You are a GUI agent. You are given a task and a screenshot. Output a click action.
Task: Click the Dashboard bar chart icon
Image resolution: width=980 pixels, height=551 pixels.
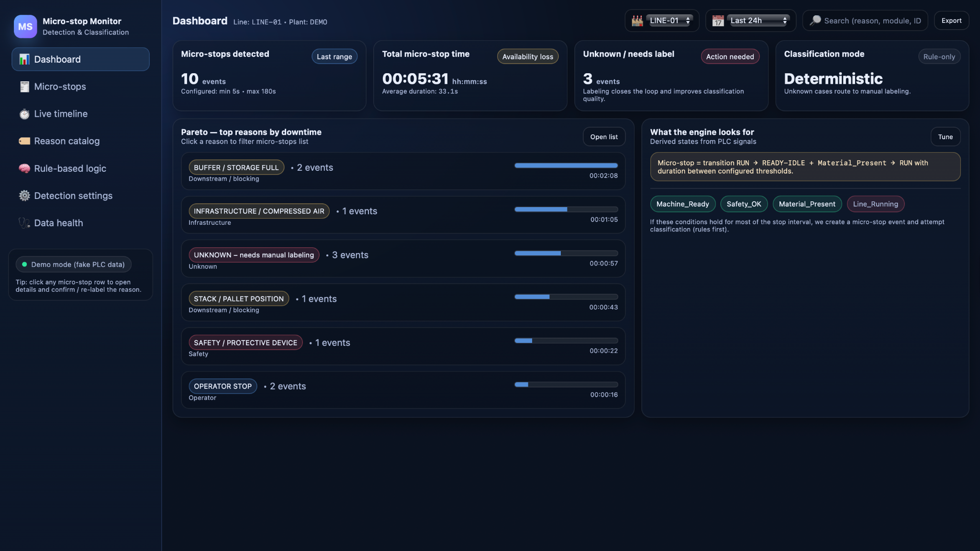(x=24, y=59)
